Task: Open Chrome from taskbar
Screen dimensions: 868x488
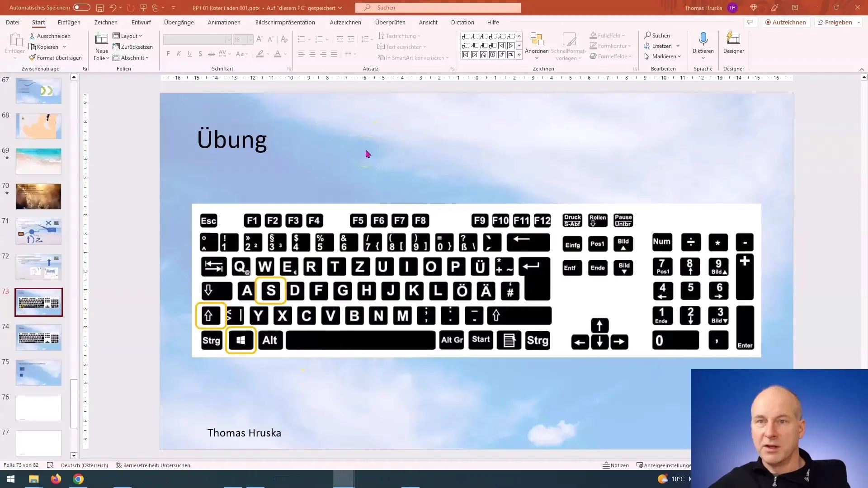Action: (78, 479)
